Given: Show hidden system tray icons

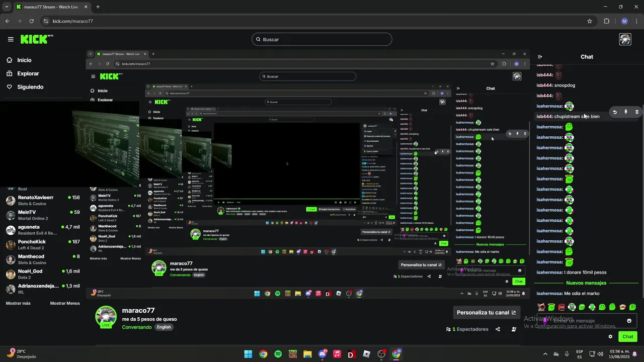Looking at the screenshot, I should [x=545, y=354].
